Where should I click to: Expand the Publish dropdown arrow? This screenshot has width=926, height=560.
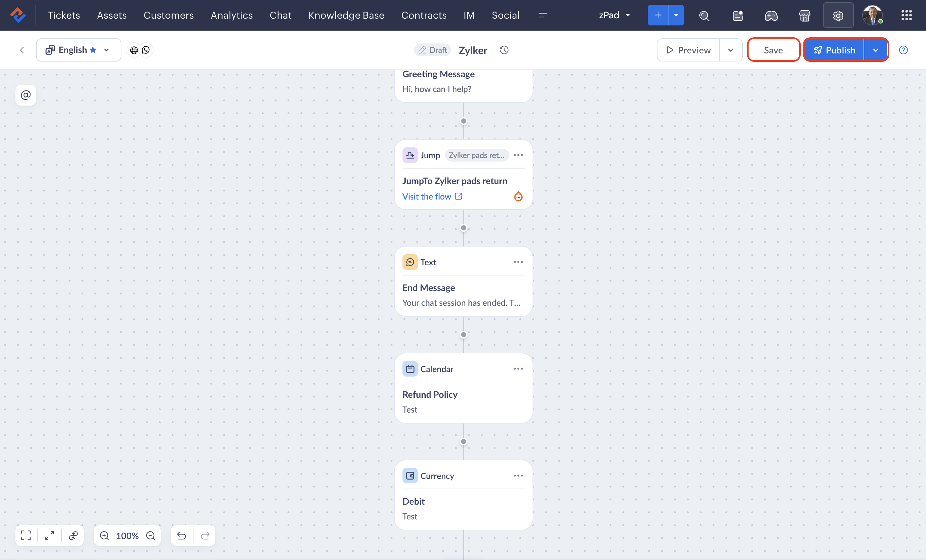tap(875, 50)
